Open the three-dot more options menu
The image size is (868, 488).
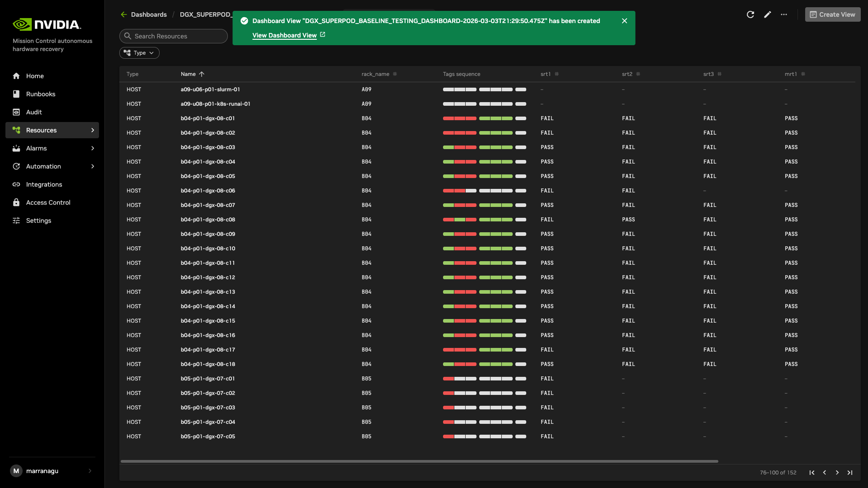784,14
